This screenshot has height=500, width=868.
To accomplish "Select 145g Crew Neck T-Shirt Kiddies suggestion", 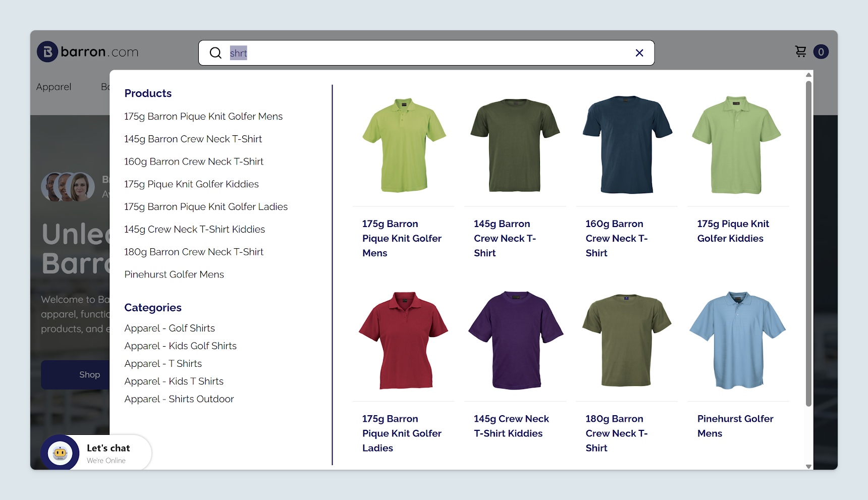I will click(194, 230).
